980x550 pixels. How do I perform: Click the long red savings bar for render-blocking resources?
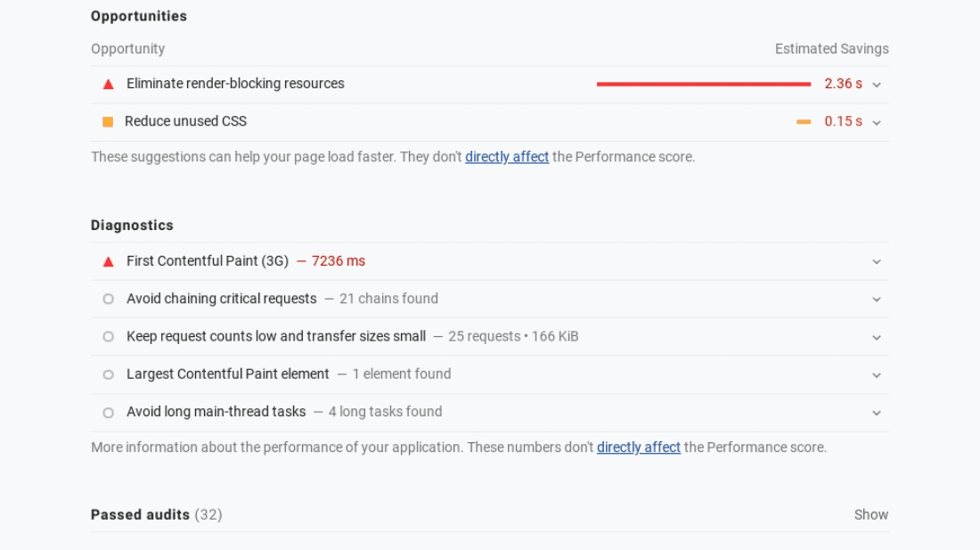(x=704, y=84)
